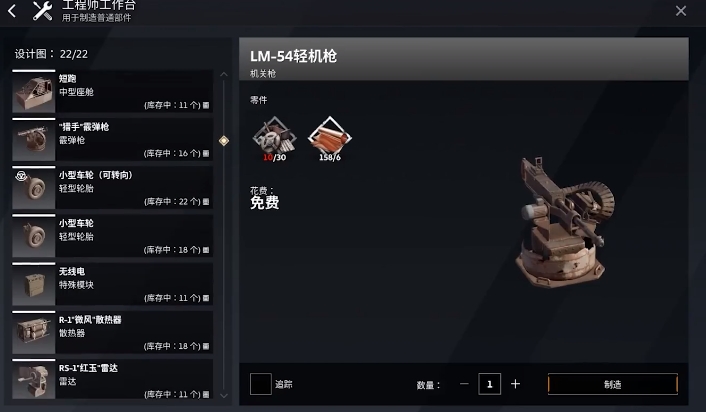Open the 短跑 cabin blueprint thumbnail
Screen dimensions: 706x412
[34, 92]
